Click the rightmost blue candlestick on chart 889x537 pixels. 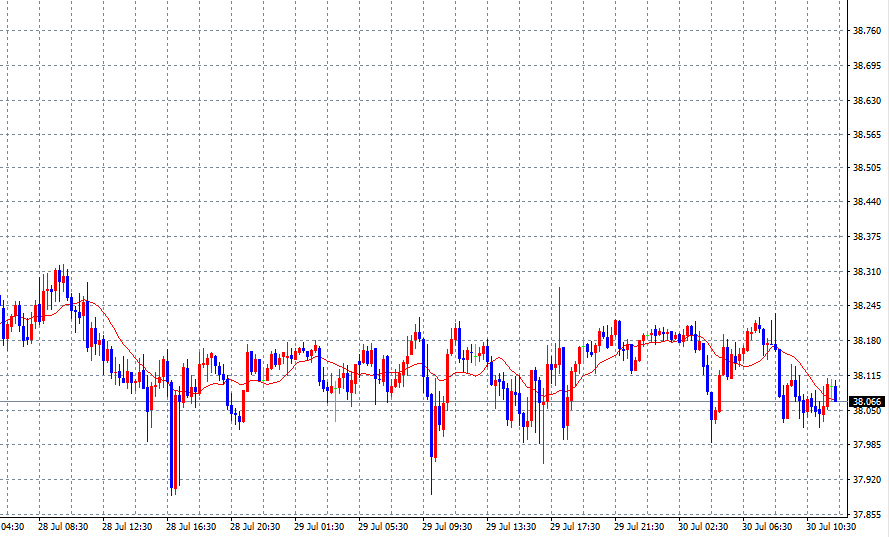[x=835, y=393]
